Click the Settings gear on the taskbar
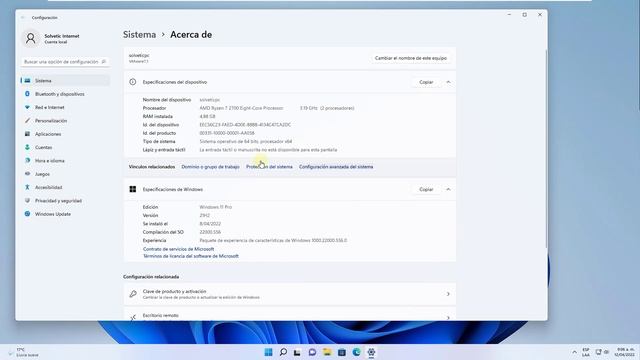Image resolution: width=640 pixels, height=360 pixels. click(371, 352)
